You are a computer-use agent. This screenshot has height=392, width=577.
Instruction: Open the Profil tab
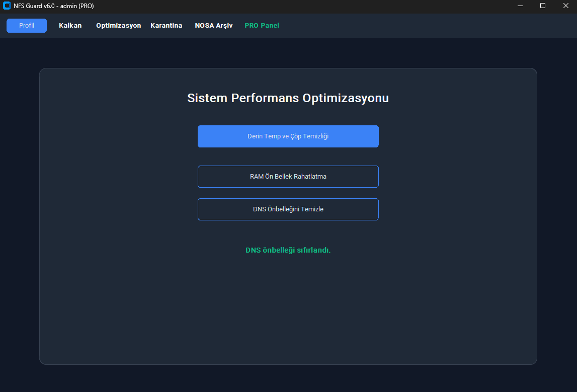(27, 25)
